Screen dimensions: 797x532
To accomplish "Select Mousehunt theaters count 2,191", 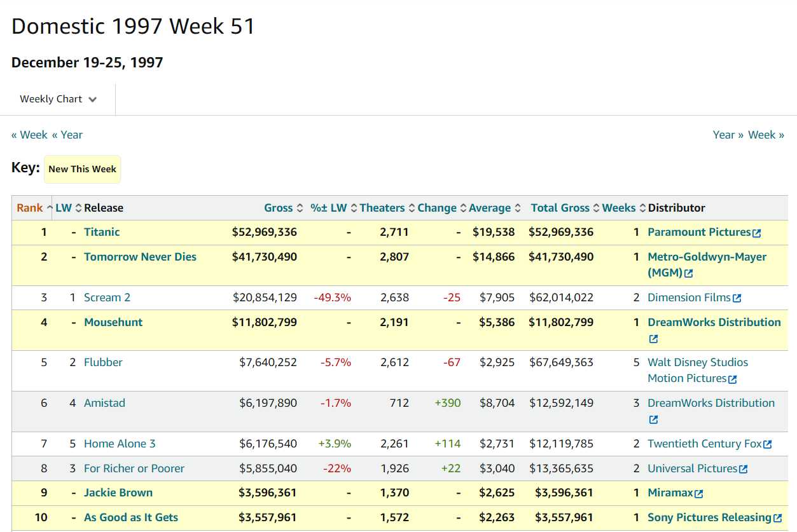I will (394, 322).
